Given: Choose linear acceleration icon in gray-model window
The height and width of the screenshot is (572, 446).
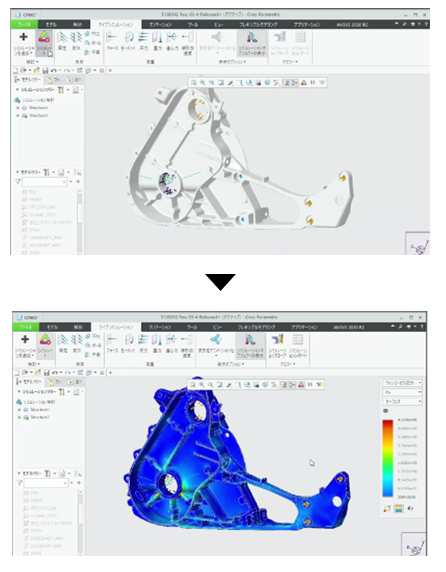Looking at the screenshot, I should [x=187, y=37].
